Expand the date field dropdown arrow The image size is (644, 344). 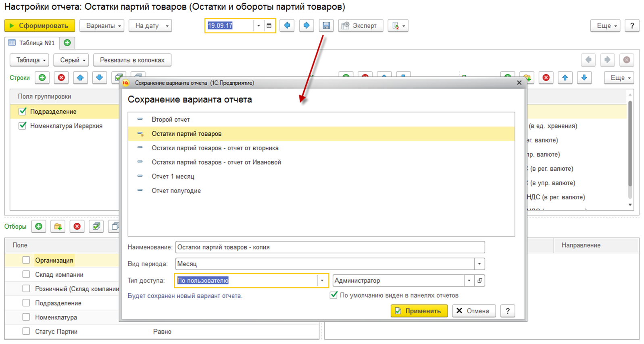(x=258, y=26)
